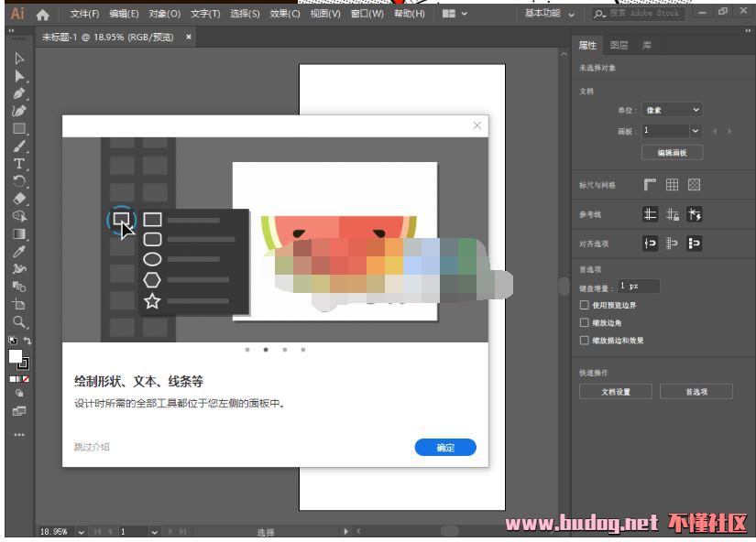The height and width of the screenshot is (542, 756).
Task: Activate the Zoom magnifier tool
Action: (19, 321)
